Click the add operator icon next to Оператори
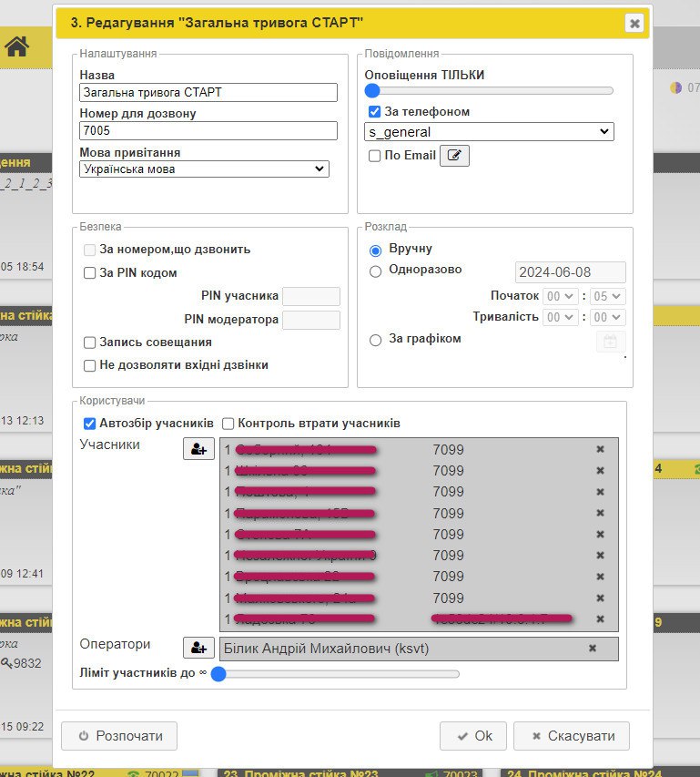Viewport: 700px width, 777px height. 199,648
